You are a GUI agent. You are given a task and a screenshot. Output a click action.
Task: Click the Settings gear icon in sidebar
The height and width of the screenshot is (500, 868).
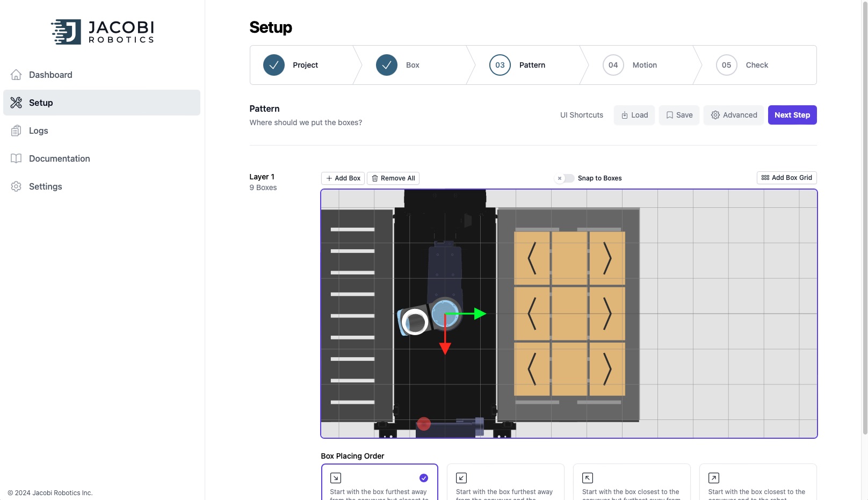point(16,186)
